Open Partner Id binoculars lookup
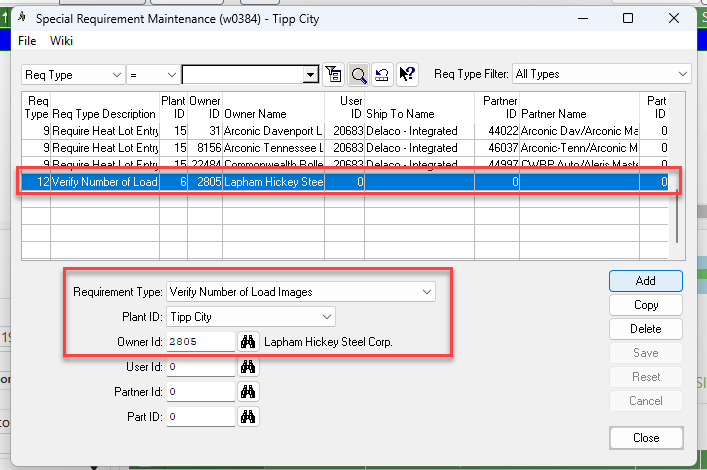Viewport: 707px width, 470px height. 248,392
